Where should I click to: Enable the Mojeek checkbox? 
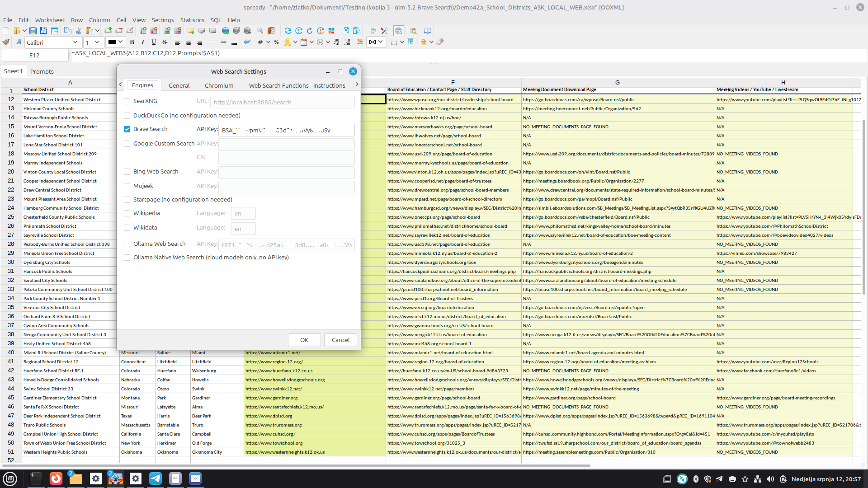(127, 186)
